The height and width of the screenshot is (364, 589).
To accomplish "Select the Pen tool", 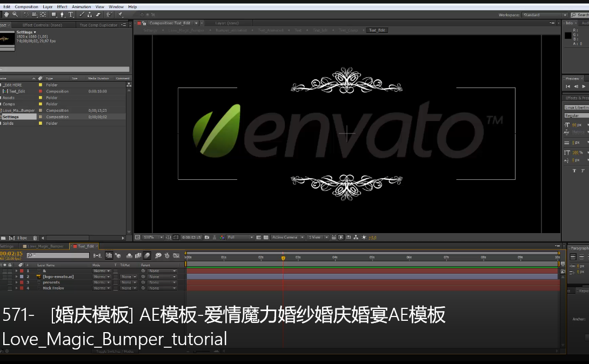I will tap(62, 15).
